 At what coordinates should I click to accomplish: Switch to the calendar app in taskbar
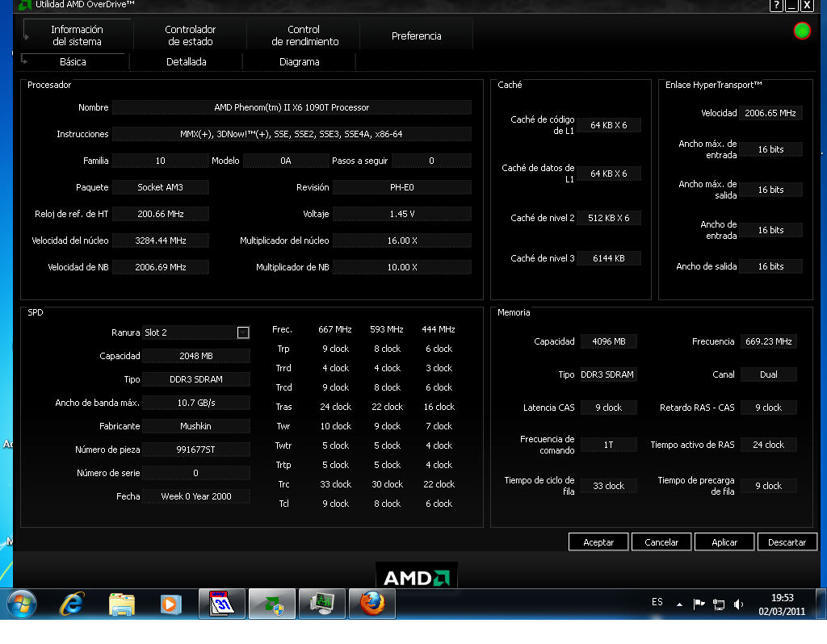click(x=221, y=604)
